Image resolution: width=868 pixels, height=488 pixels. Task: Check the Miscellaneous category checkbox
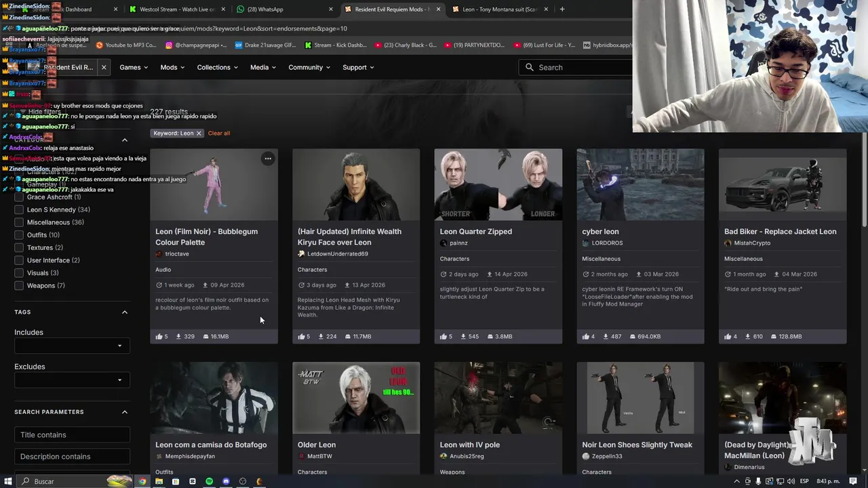19,222
